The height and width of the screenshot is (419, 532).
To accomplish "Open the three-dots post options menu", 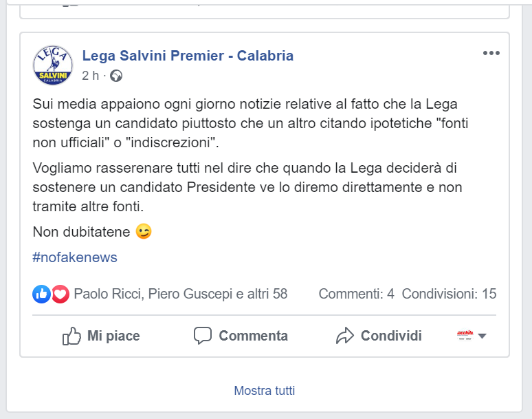I will 491,53.
